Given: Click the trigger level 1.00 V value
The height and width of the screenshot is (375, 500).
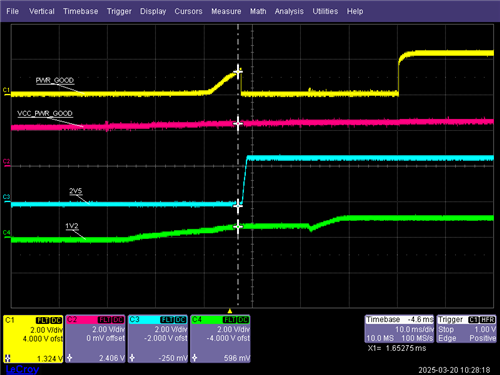Looking at the screenshot, I should pyautogui.click(x=485, y=330).
